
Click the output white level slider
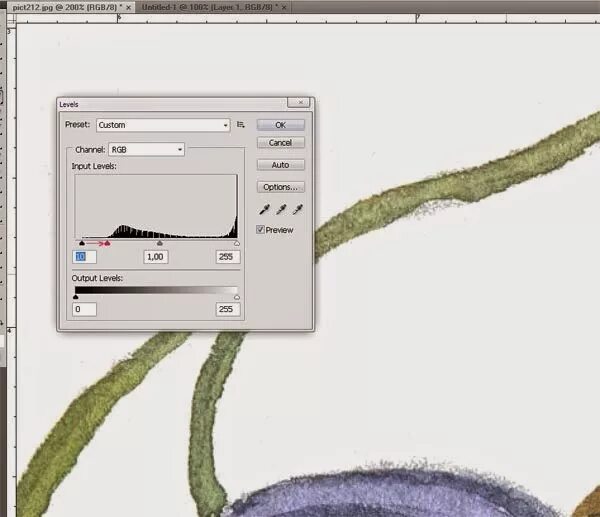click(x=237, y=297)
